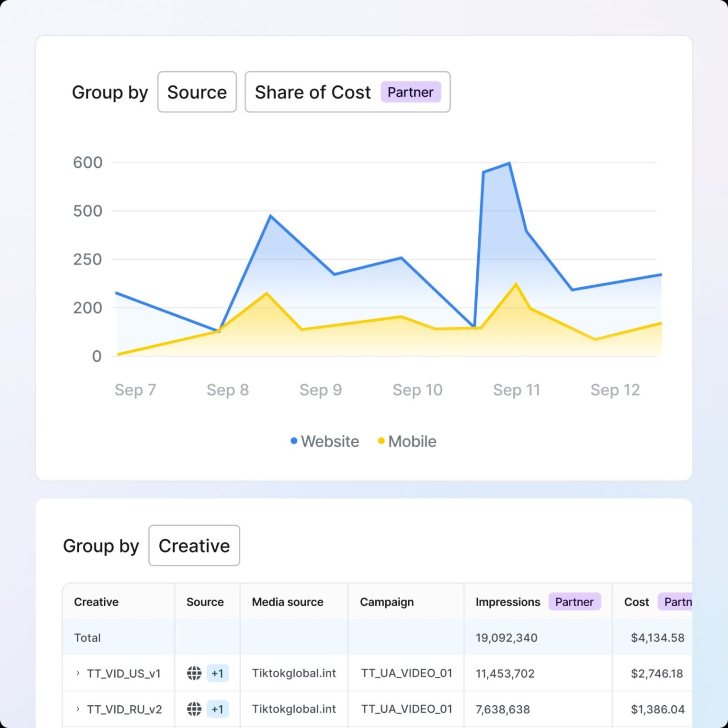Sort by the Impressions column header

(x=508, y=602)
